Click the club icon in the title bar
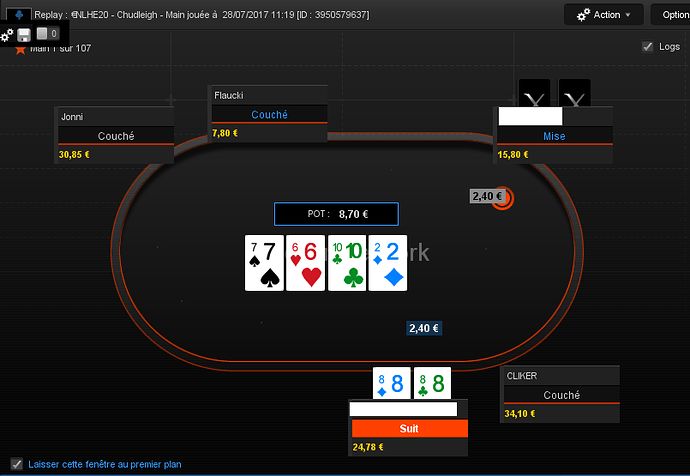This screenshot has height=476, width=690. 19,15
